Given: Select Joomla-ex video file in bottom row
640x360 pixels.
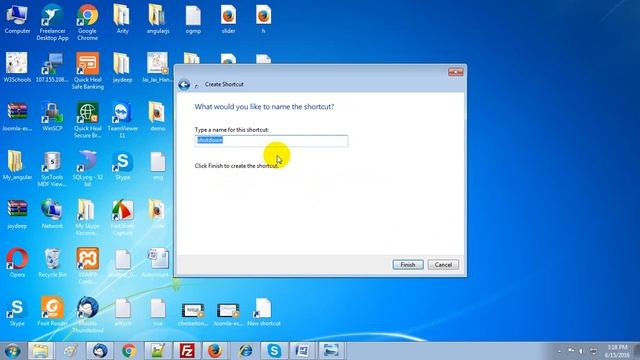Looking at the screenshot, I should coord(228,314).
